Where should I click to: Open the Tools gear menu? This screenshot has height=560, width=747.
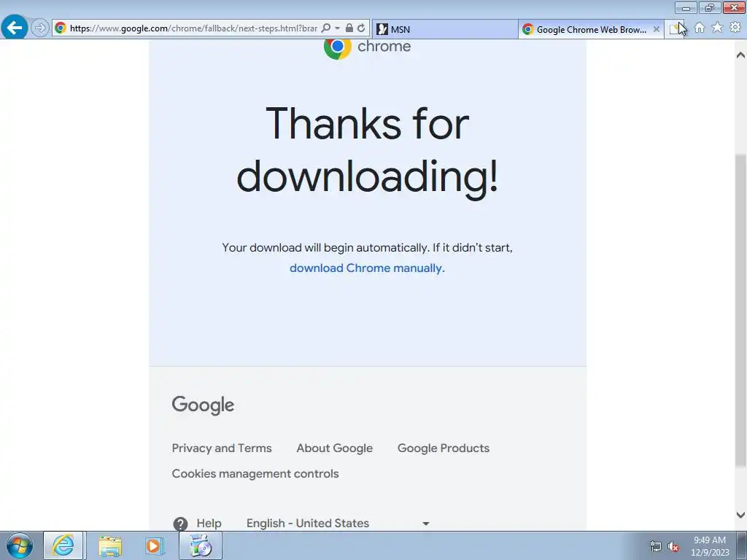(735, 28)
